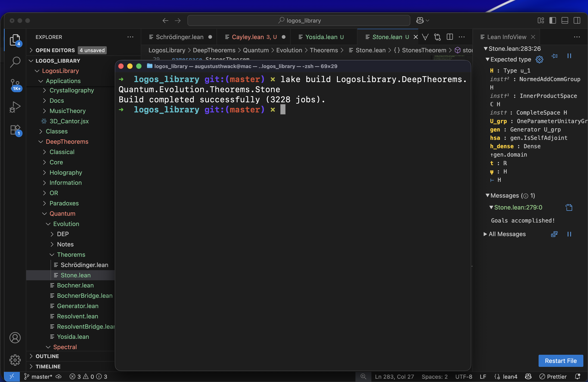588x382 pixels.
Task: Collapse the Quantum folder
Action: tap(62, 214)
